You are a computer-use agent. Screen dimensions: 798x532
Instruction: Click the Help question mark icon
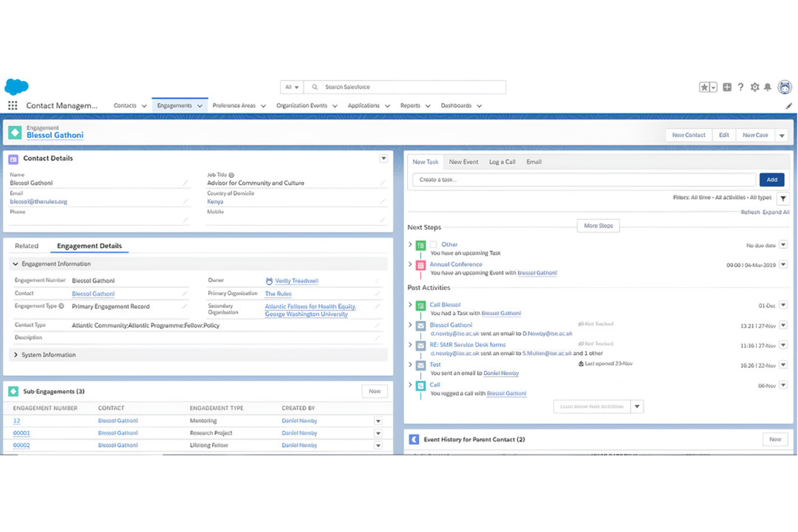[740, 87]
